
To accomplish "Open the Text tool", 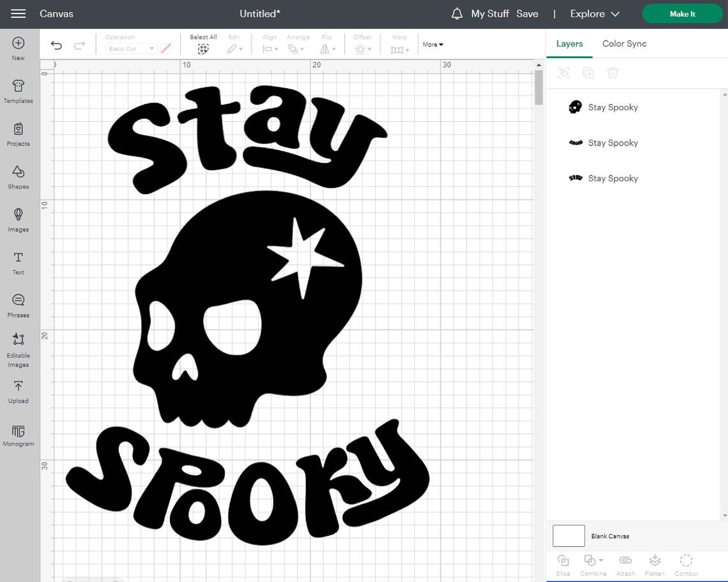I will tap(18, 262).
